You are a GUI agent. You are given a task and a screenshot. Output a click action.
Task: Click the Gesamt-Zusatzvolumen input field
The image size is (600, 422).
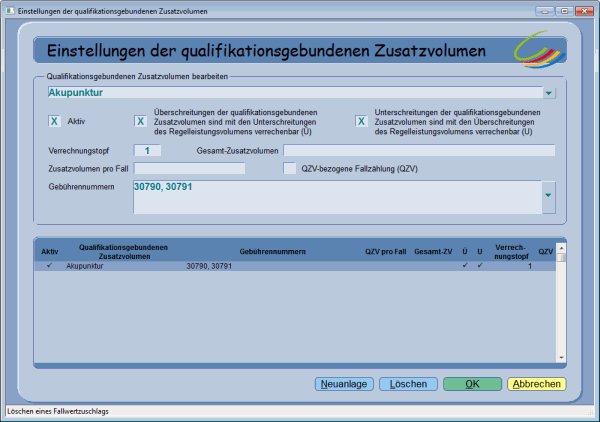pos(419,150)
